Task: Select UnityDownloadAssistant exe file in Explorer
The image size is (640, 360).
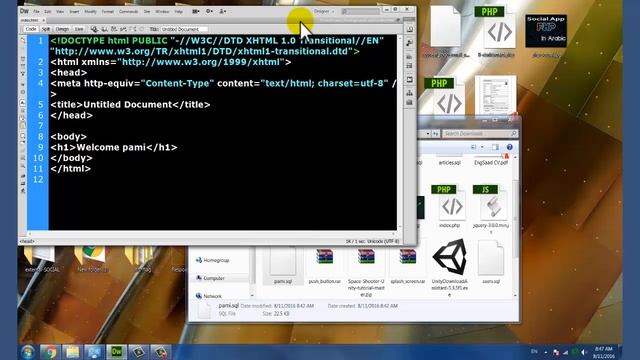Action: pos(449,268)
